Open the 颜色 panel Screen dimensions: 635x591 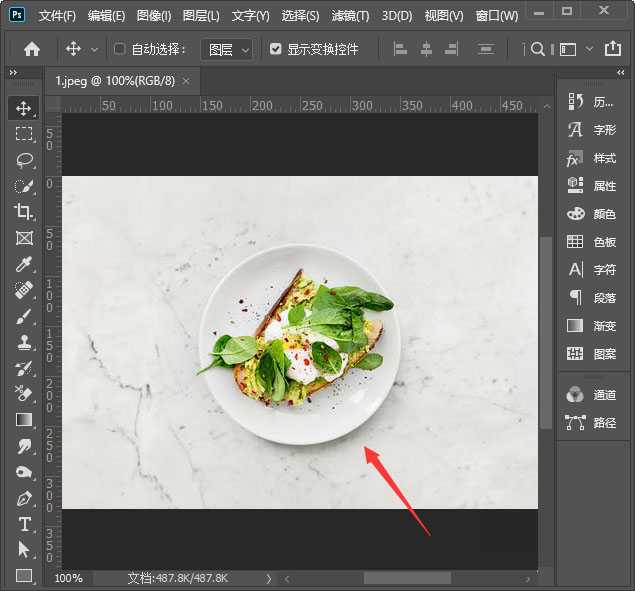tap(592, 214)
